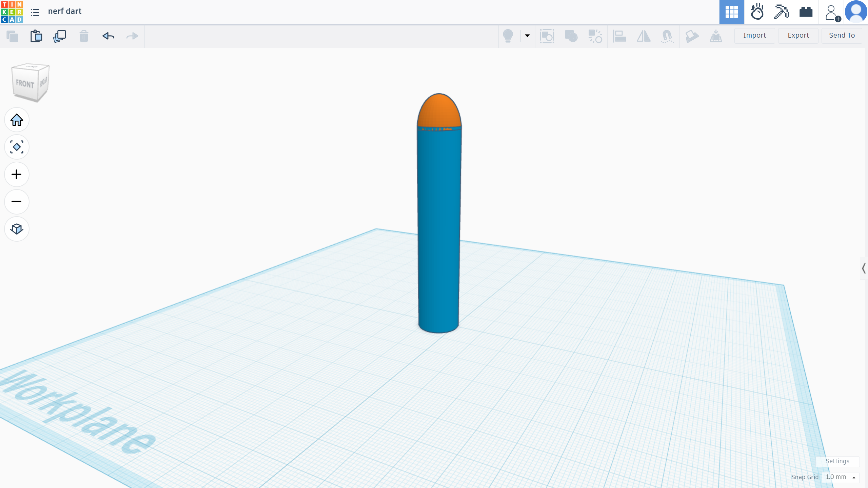
Task: Open the Snap Grid 1.0 mm dropdown
Action: pyautogui.click(x=841, y=477)
